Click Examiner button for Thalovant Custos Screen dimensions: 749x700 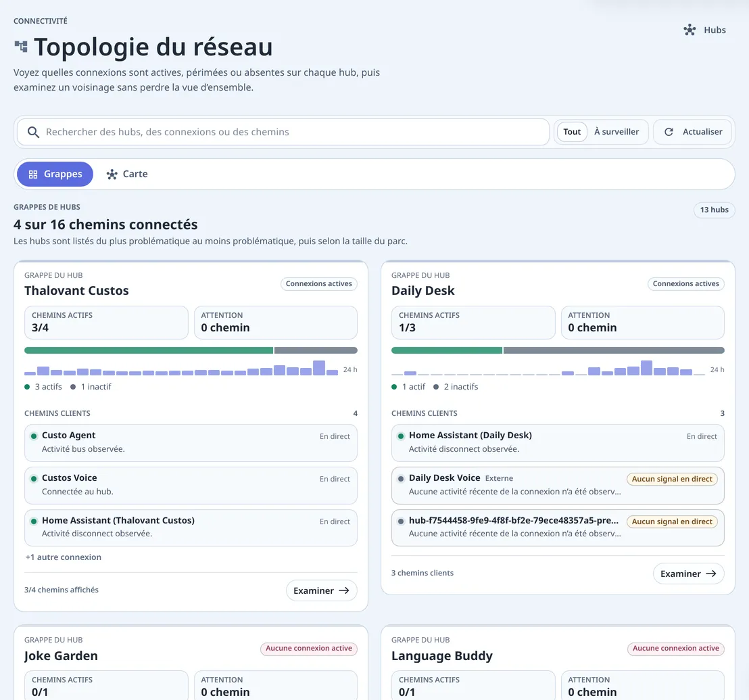click(x=321, y=590)
